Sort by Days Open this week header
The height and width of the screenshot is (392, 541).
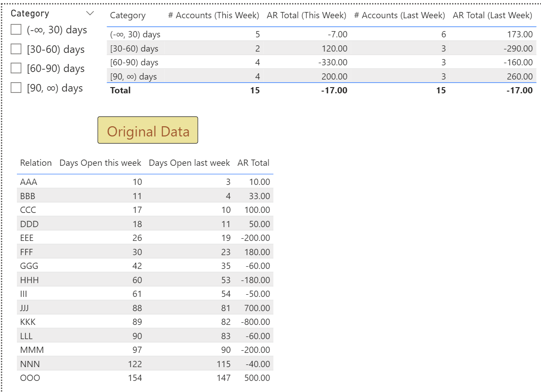pos(100,163)
